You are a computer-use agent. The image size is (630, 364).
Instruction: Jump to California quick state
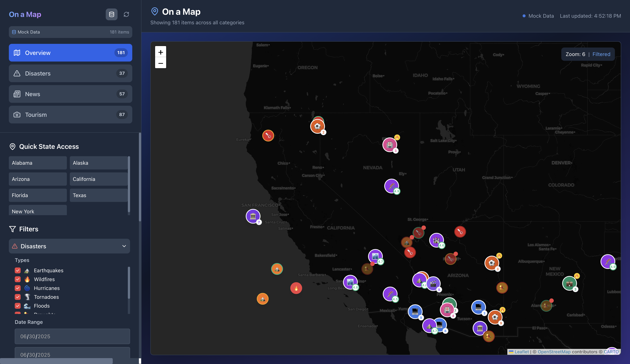(99, 179)
